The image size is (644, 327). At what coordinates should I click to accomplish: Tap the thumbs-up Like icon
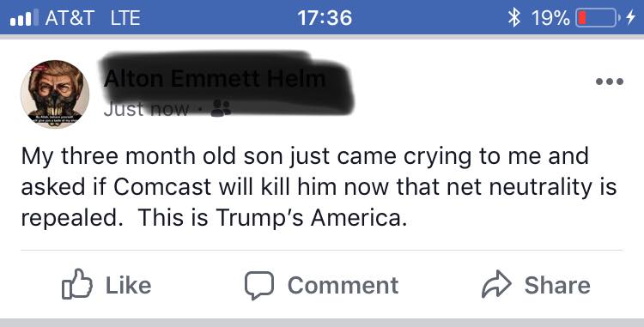[x=77, y=284]
